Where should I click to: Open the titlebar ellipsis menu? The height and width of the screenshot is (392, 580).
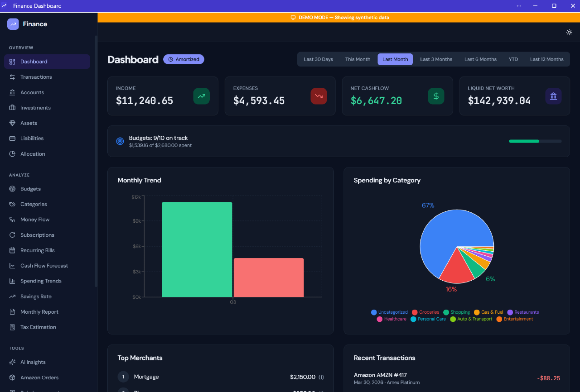pos(518,5)
